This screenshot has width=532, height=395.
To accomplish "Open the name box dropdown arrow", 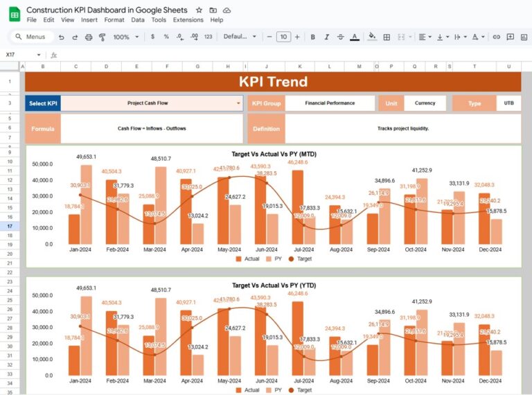I will click(39, 55).
